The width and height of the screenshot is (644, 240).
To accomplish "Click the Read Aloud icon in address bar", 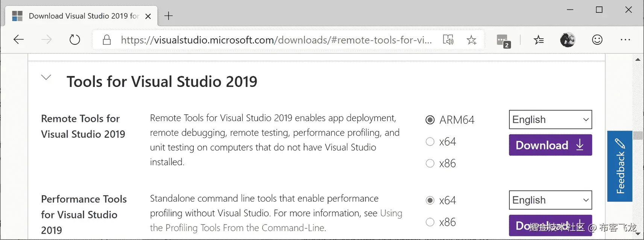I will pos(448,39).
